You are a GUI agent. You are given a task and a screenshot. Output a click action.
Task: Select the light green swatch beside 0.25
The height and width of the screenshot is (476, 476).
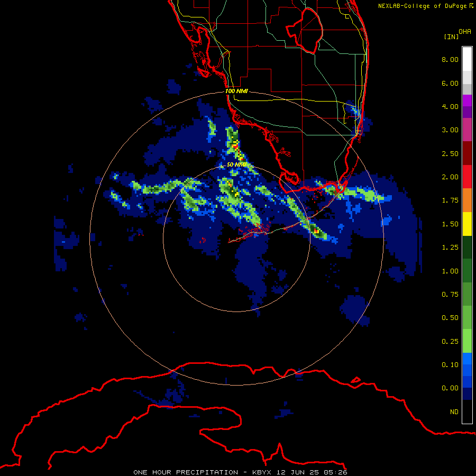(x=467, y=341)
